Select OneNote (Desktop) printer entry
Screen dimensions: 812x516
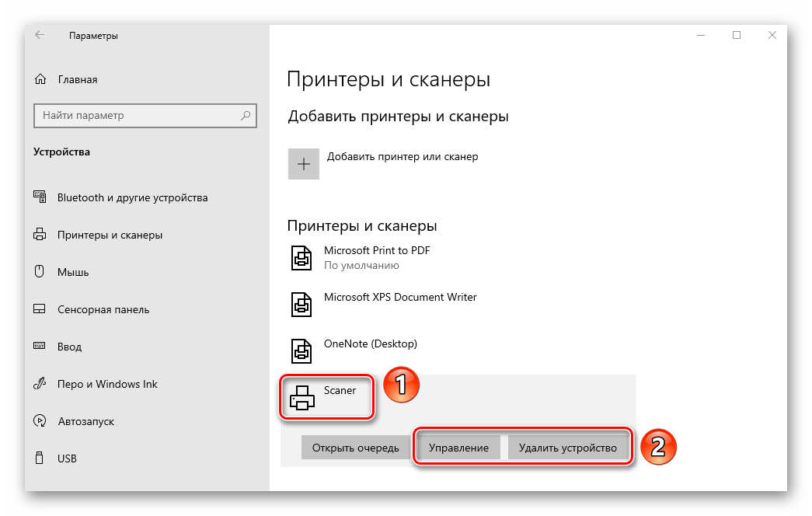click(x=370, y=350)
